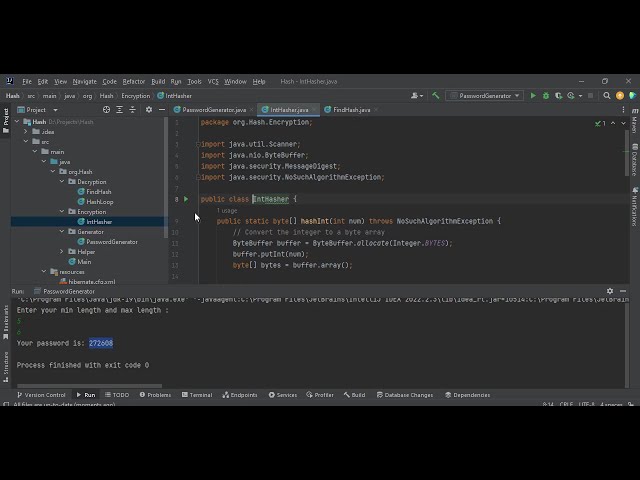This screenshot has width=640, height=480.
Task: Run IntHasher class gutter arrow
Action: (186, 199)
